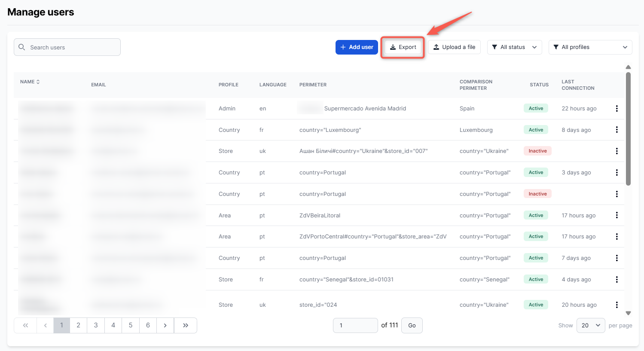Image resolution: width=644 pixels, height=351 pixels.
Task: Expand the All status filter dropdown
Action: 514,47
